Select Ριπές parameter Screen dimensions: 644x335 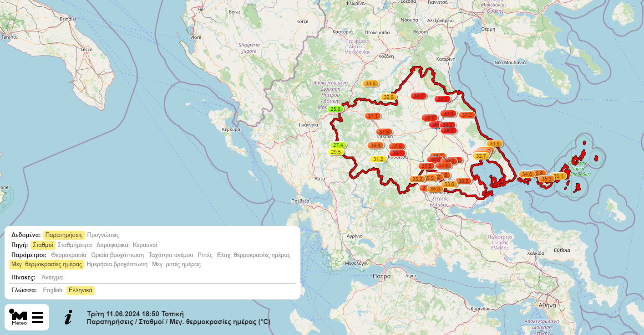click(x=205, y=255)
